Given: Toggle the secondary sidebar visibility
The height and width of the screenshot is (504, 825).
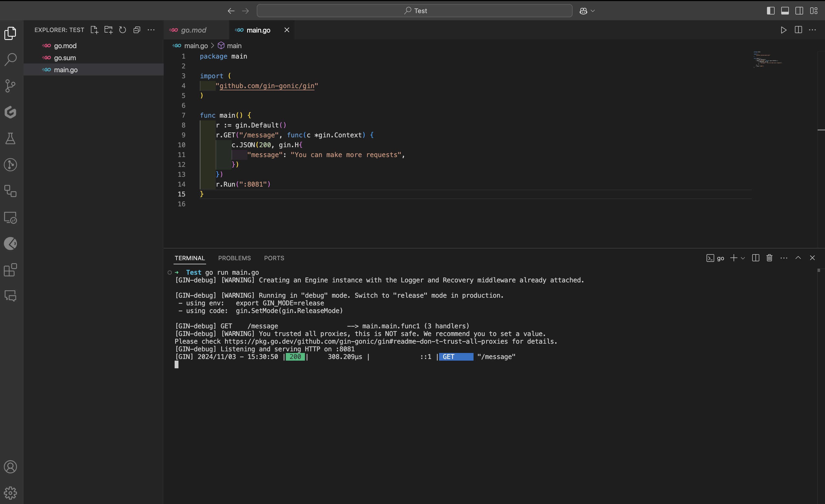Looking at the screenshot, I should coord(799,10).
